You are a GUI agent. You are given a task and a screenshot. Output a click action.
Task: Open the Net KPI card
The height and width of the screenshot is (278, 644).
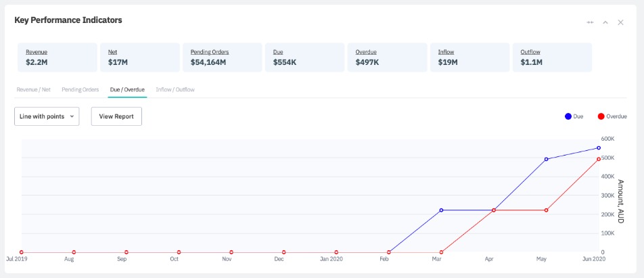coord(112,52)
